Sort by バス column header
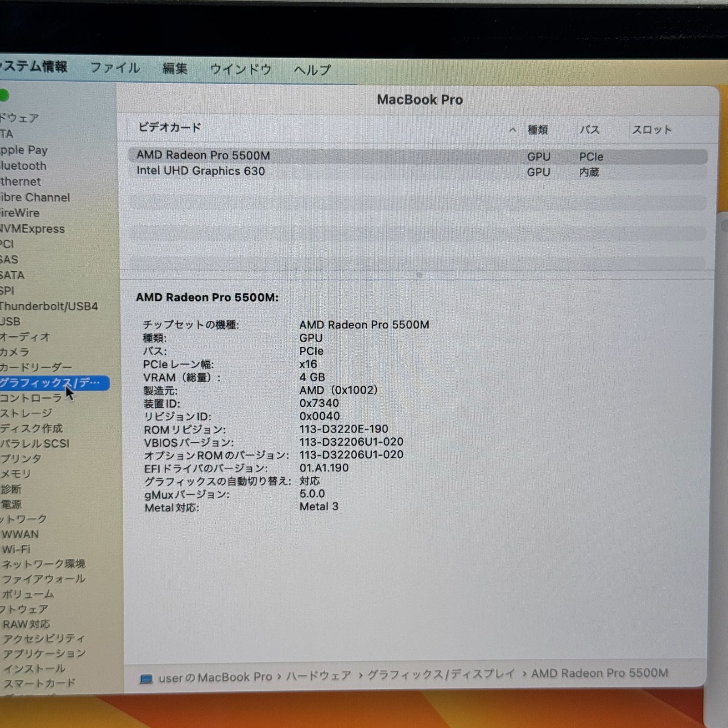728x728 pixels. (589, 130)
